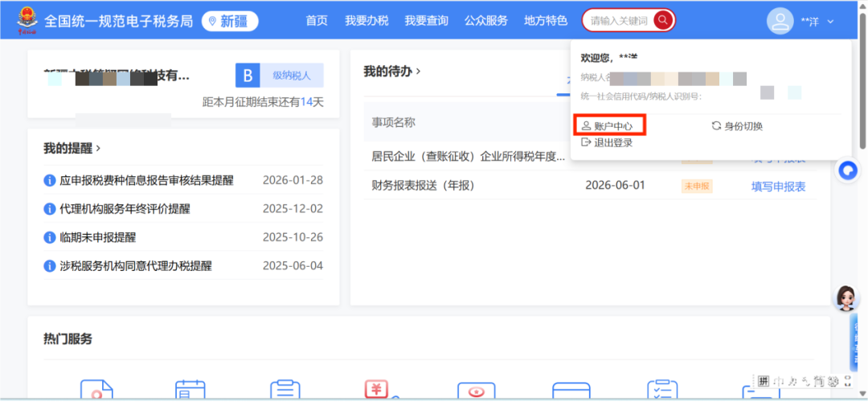Screen dimensions: 868x402
Task: Open the 地方特色 menu
Action: point(546,21)
